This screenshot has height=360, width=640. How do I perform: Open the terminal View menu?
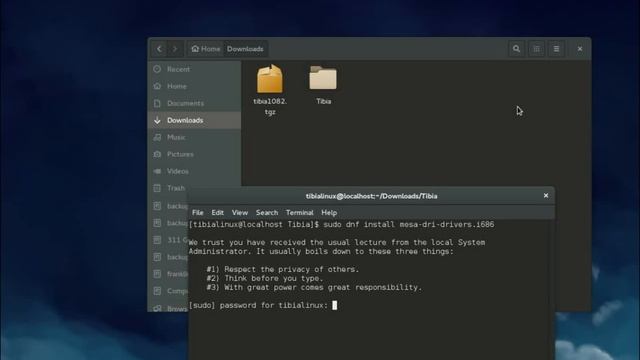coord(240,213)
